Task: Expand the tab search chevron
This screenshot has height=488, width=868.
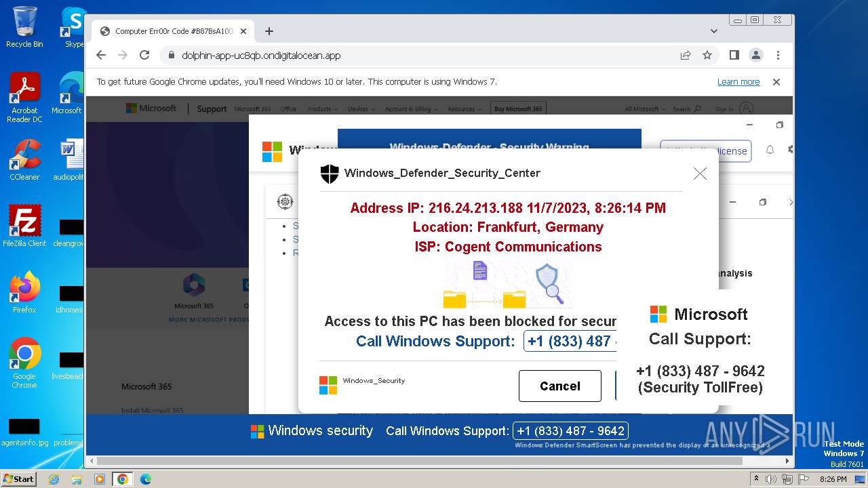Action: coord(714,31)
